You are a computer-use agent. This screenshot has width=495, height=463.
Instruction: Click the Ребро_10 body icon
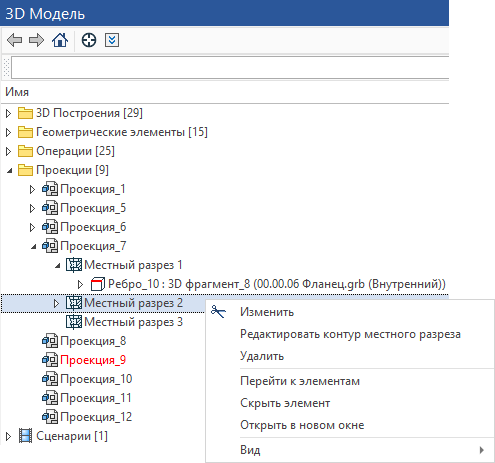(98, 284)
